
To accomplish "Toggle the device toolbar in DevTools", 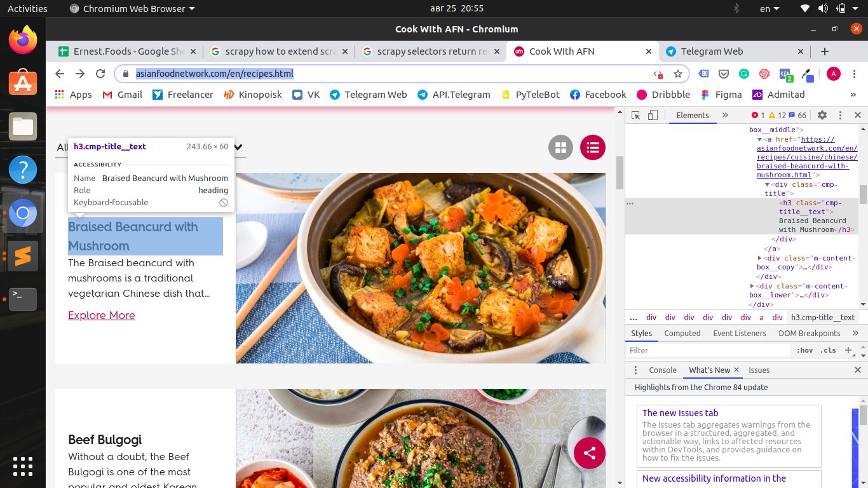I will (653, 115).
